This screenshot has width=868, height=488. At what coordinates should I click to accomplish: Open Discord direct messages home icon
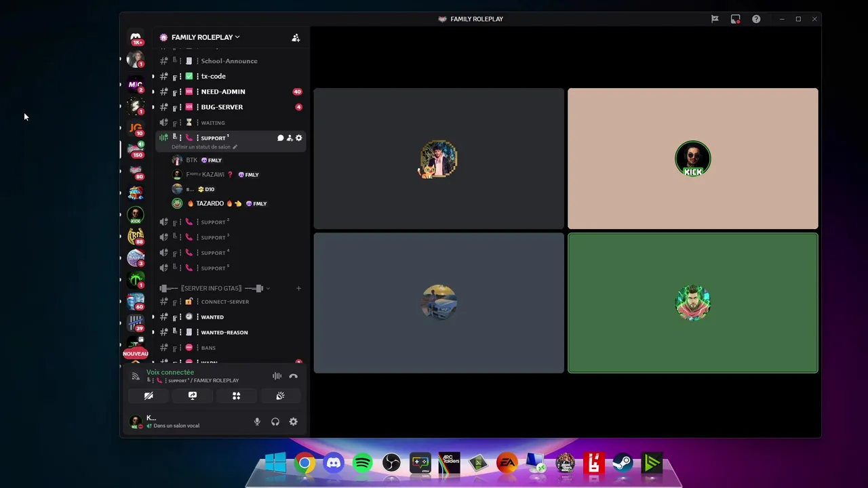click(x=136, y=37)
